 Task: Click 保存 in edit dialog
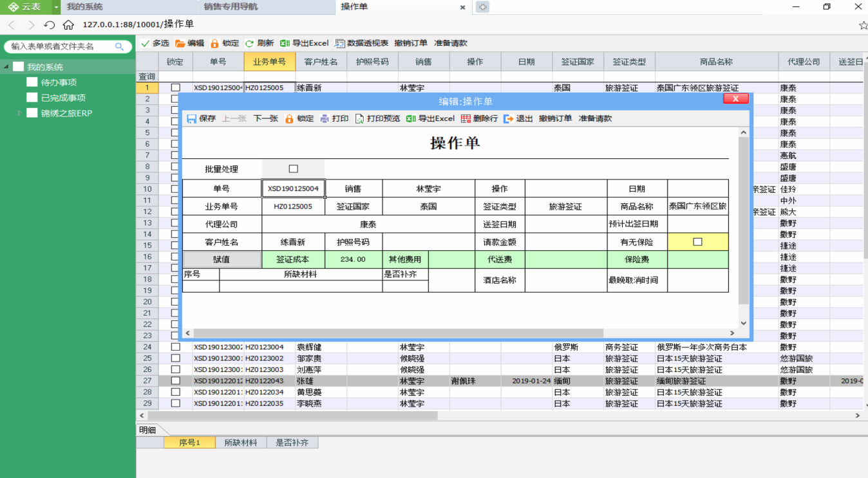pyautogui.click(x=202, y=118)
